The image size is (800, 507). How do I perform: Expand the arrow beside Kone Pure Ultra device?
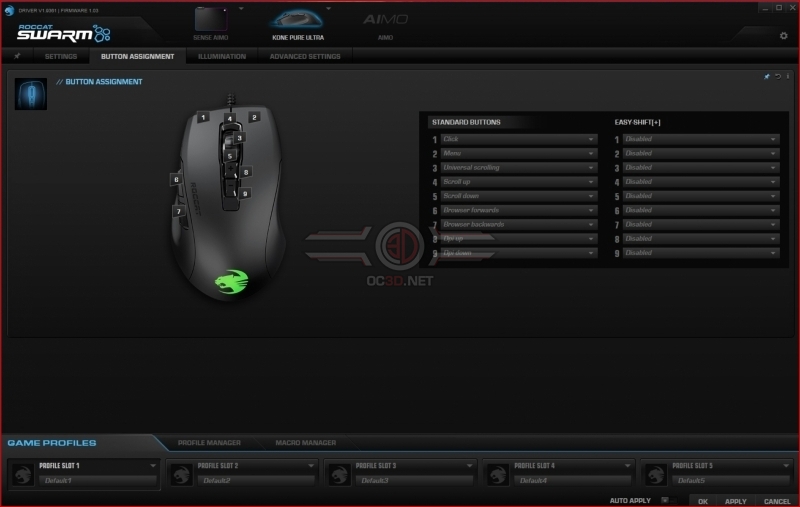[329, 9]
